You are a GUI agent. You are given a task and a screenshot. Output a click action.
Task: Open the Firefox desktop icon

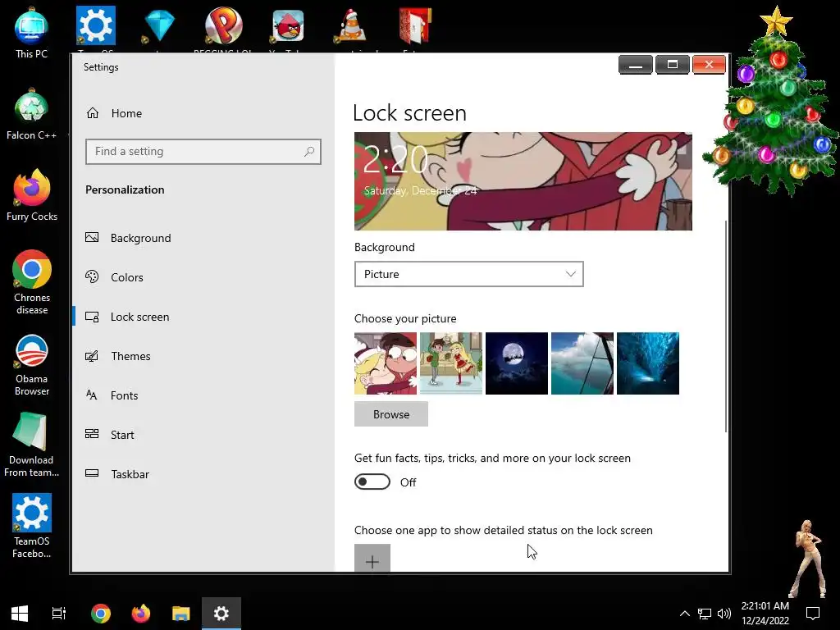click(x=32, y=195)
